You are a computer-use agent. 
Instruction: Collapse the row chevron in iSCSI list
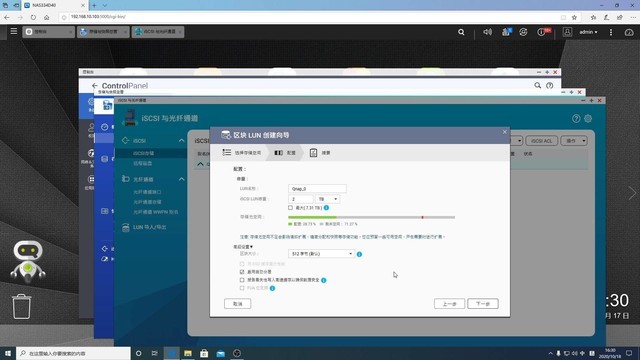tap(200, 164)
